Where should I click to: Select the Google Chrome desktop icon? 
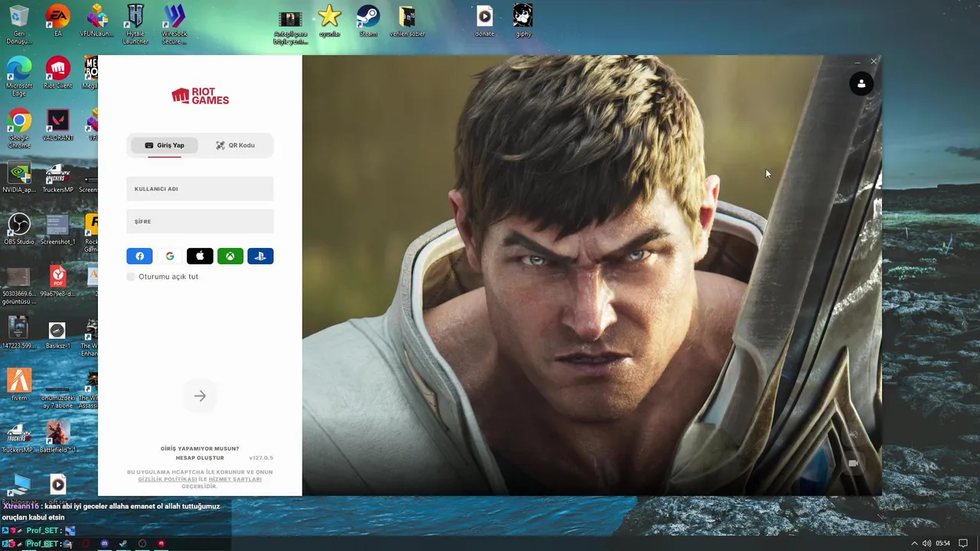pyautogui.click(x=19, y=129)
